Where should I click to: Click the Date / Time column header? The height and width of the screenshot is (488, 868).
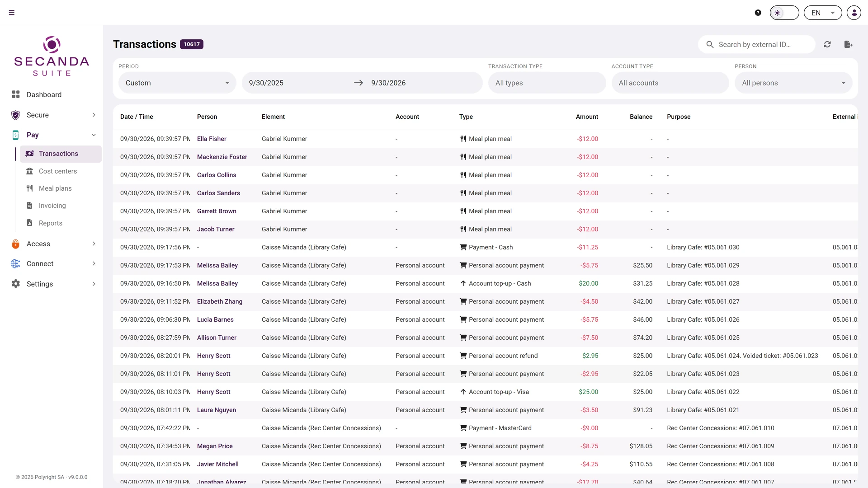(137, 117)
